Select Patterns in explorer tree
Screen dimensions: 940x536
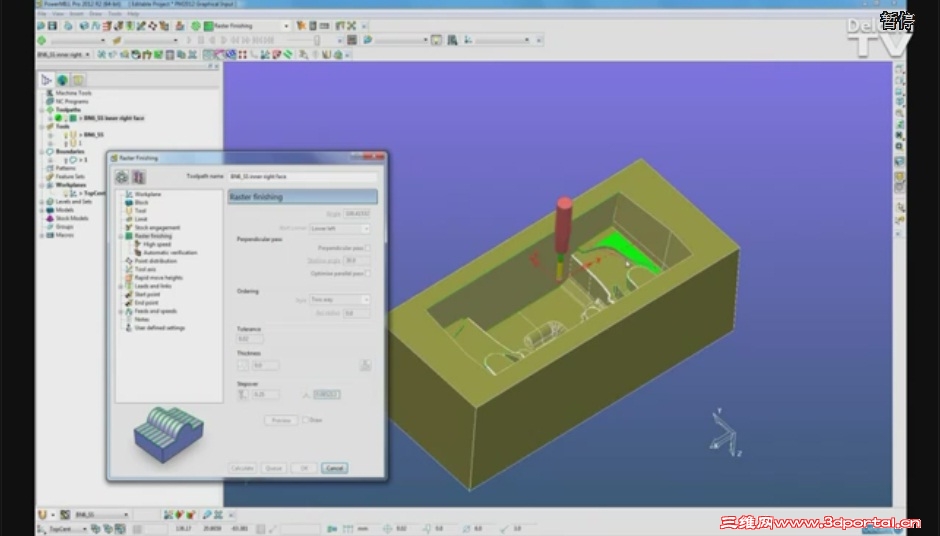(65, 168)
